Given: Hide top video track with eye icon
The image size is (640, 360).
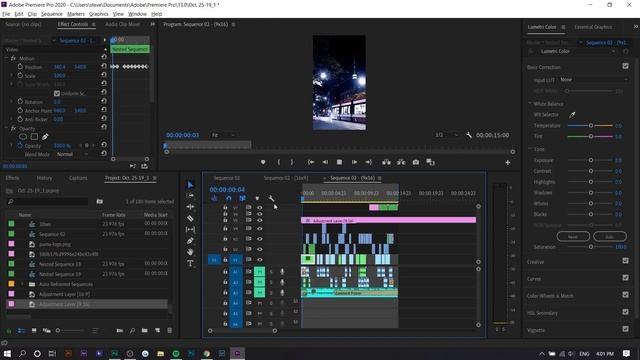Looking at the screenshot, I should click(x=260, y=207).
